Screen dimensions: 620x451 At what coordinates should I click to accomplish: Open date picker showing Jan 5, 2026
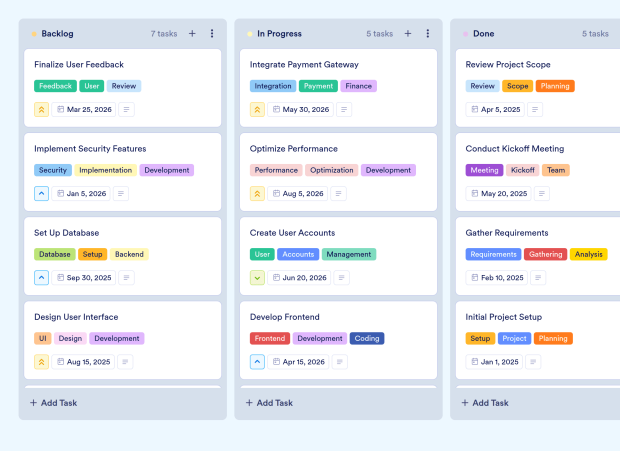pyautogui.click(x=81, y=194)
